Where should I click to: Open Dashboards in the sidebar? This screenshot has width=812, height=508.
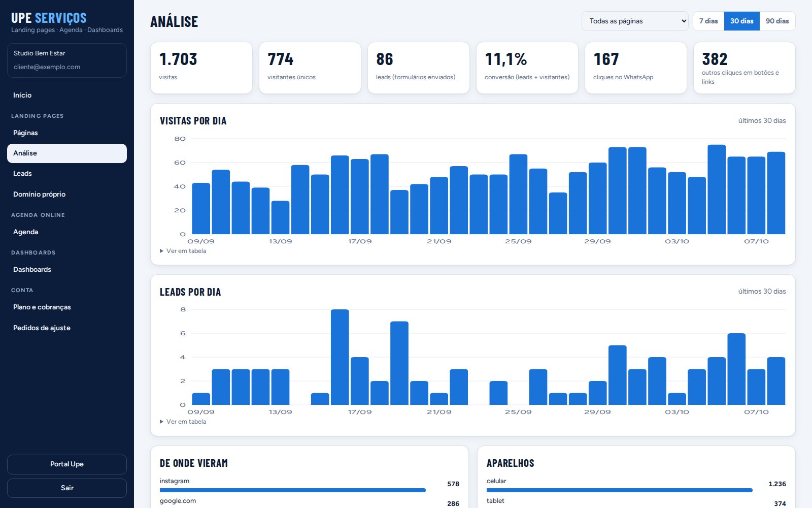(67, 269)
